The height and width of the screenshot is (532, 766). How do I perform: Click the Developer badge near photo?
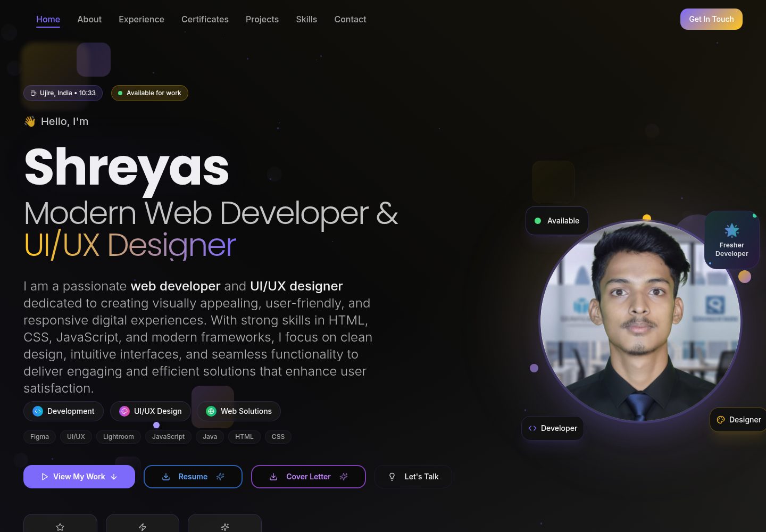[553, 428]
